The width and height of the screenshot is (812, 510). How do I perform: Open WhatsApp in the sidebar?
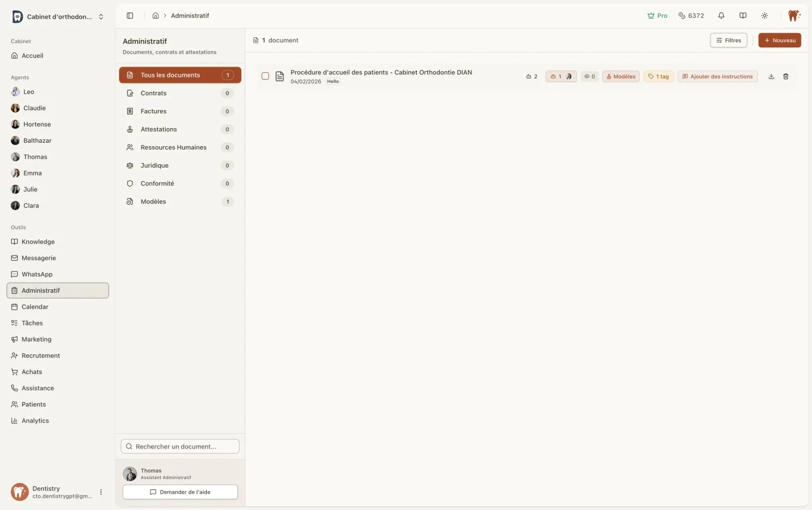pyautogui.click(x=37, y=274)
